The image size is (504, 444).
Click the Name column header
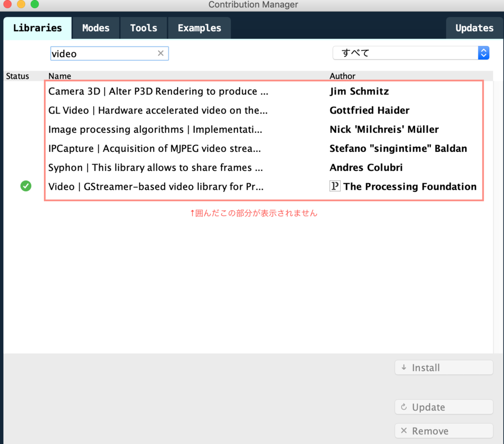(x=60, y=76)
